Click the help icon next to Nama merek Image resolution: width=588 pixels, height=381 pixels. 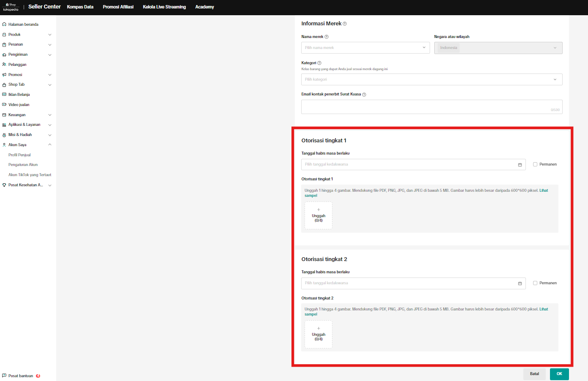(327, 37)
